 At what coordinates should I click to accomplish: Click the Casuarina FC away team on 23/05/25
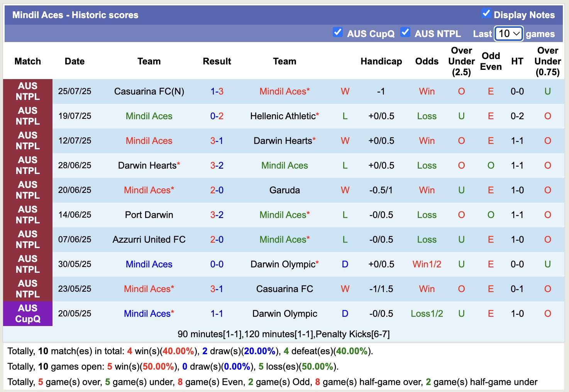coord(284,289)
